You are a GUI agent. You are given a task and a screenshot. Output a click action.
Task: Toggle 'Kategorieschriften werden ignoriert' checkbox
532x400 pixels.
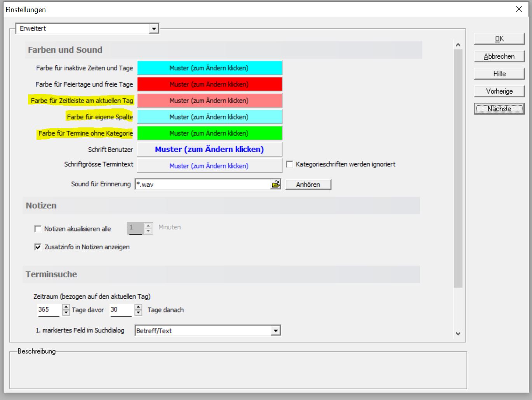pos(290,164)
